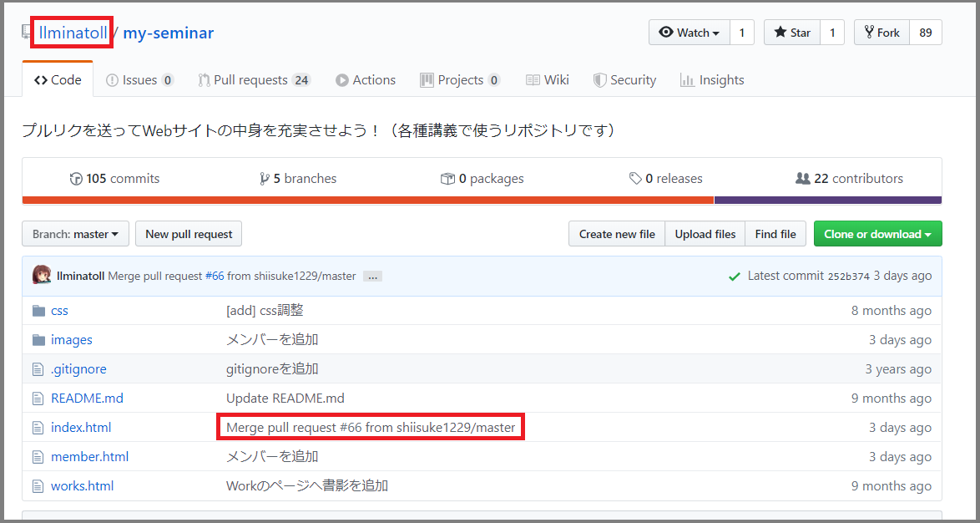Screen dimensions: 980x523
Task: Open the Branch: master dropdown
Action: [x=75, y=234]
